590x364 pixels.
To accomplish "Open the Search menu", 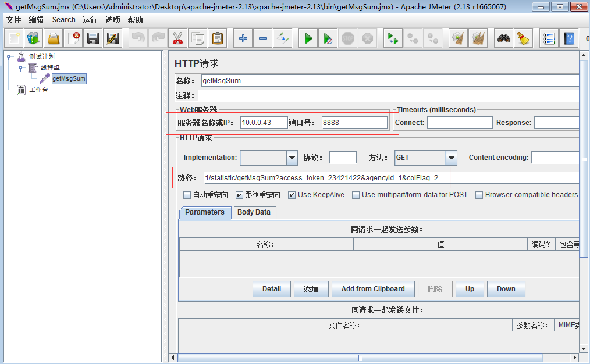I will pyautogui.click(x=63, y=20).
